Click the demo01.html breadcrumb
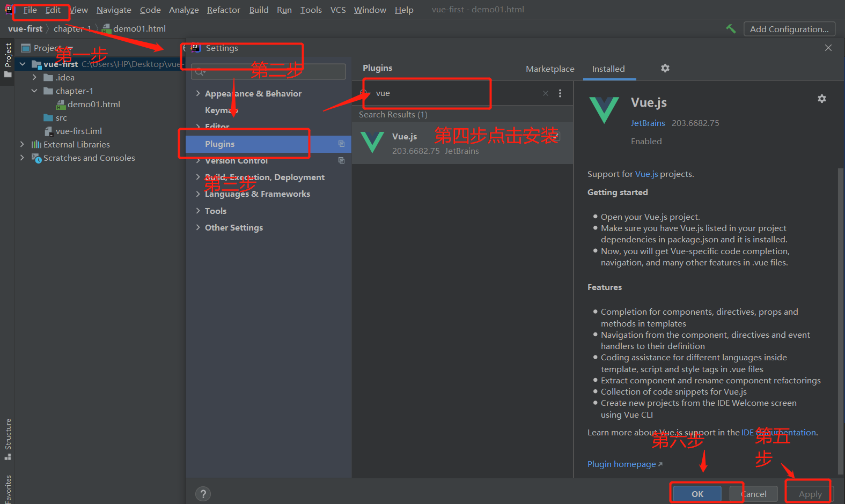The image size is (845, 504). click(139, 29)
